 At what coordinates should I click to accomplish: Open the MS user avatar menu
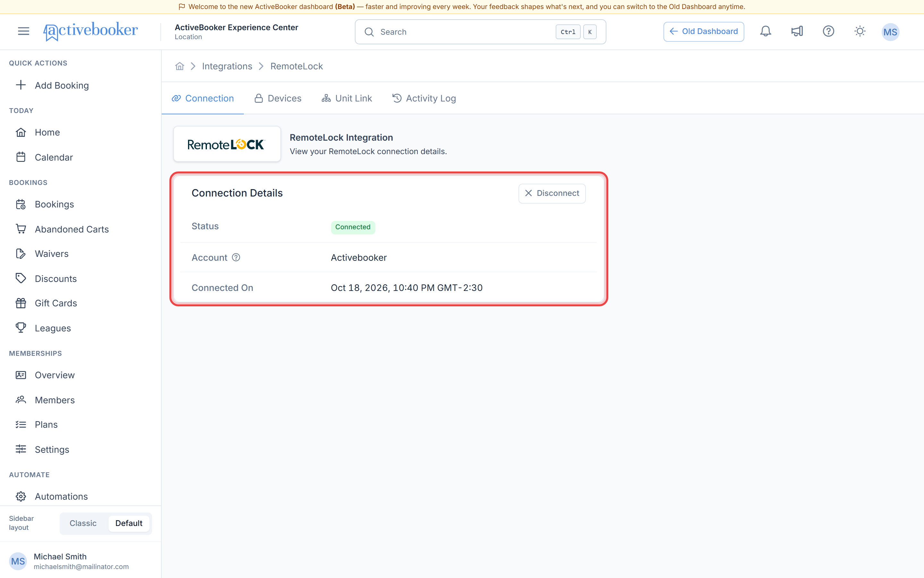[x=890, y=32]
